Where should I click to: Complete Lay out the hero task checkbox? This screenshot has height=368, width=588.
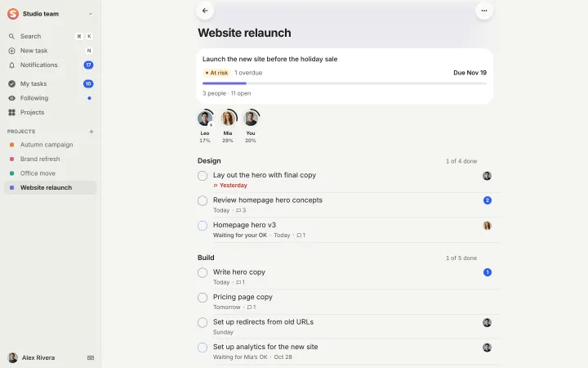coord(203,176)
